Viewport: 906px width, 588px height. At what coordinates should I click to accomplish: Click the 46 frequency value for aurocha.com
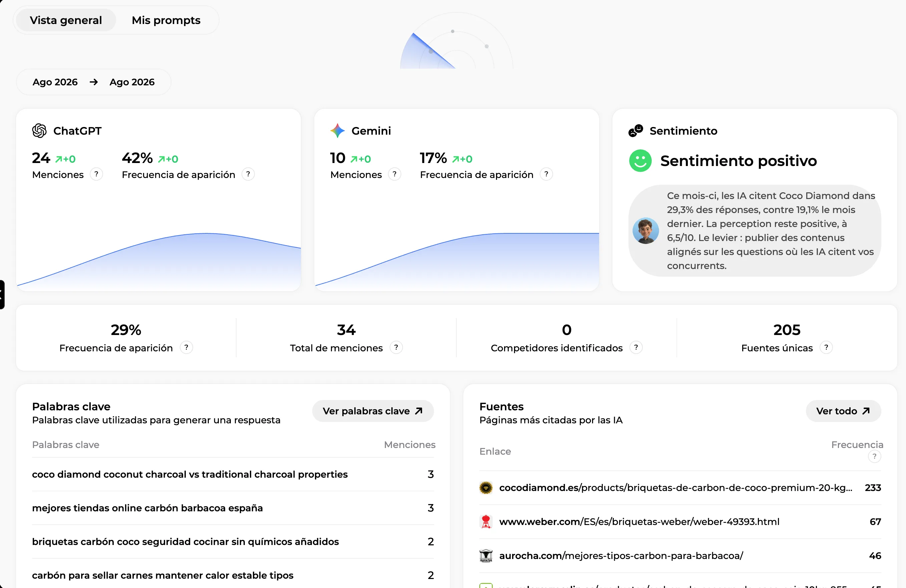point(875,556)
